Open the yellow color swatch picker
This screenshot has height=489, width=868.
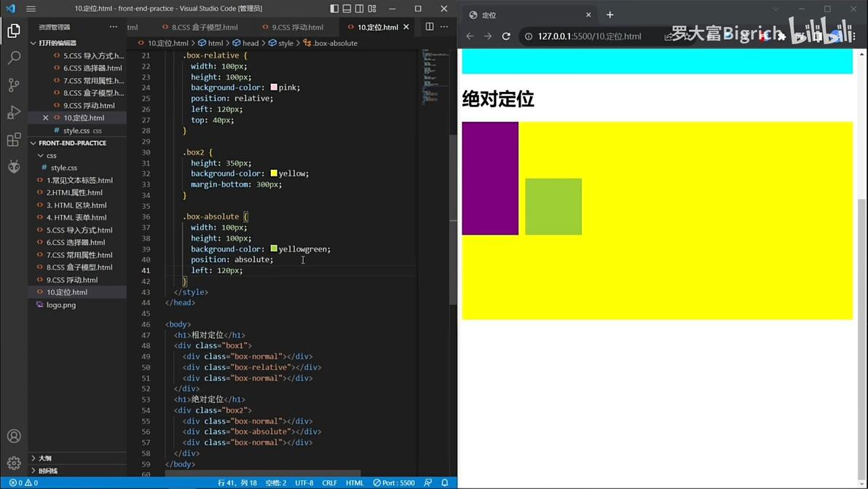click(274, 173)
